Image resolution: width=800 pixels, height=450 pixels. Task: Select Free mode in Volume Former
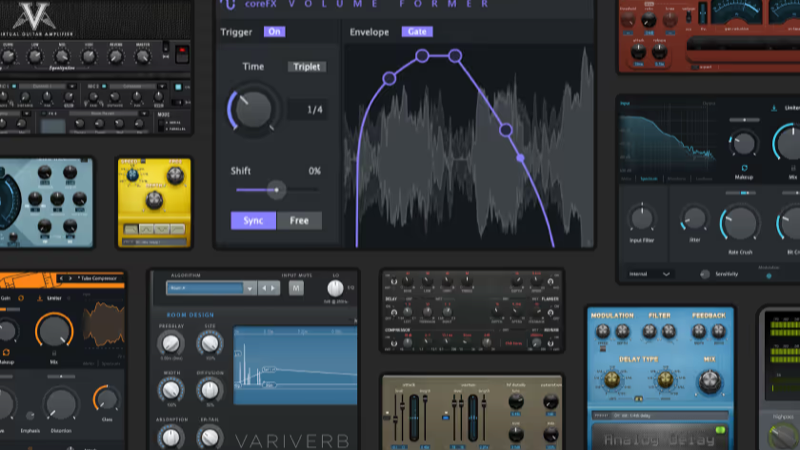coord(299,220)
